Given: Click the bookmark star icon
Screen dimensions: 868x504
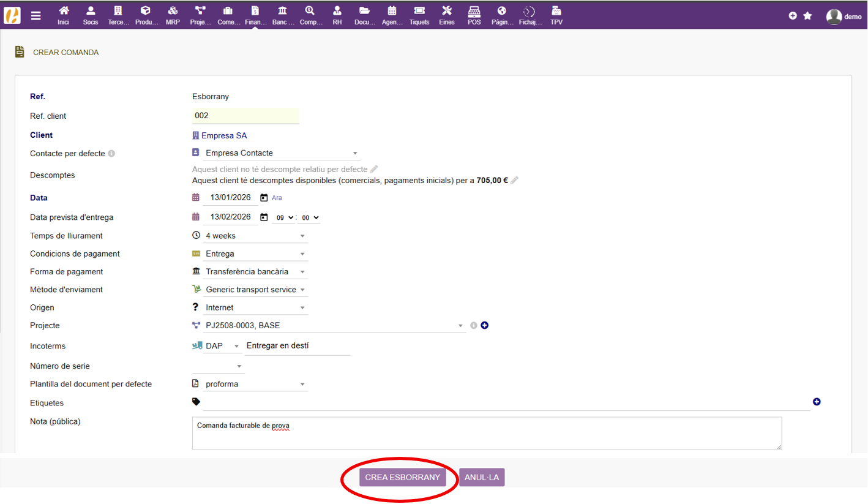Looking at the screenshot, I should 807,16.
